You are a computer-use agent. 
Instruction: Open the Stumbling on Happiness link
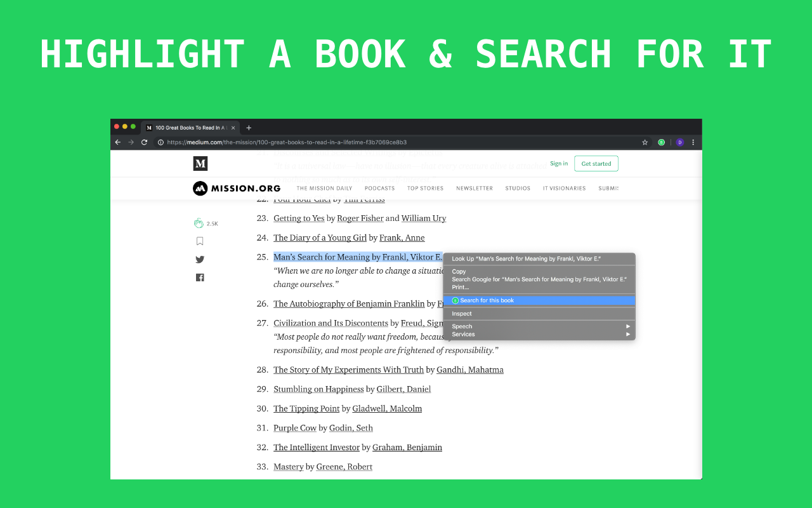318,389
